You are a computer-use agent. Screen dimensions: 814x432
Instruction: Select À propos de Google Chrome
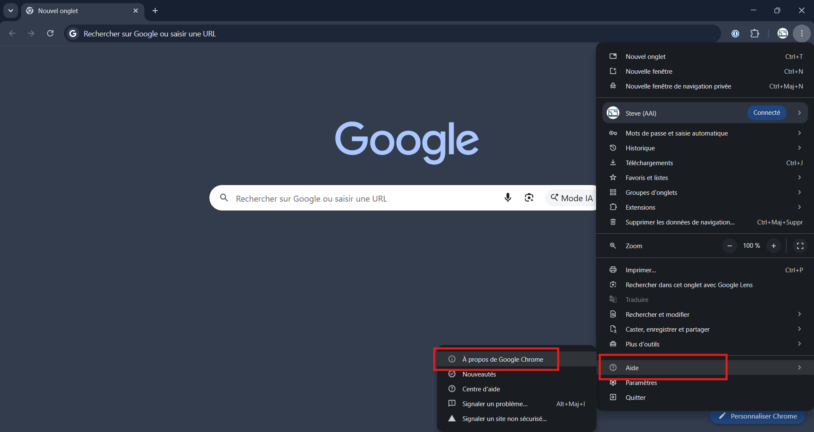click(x=517, y=359)
